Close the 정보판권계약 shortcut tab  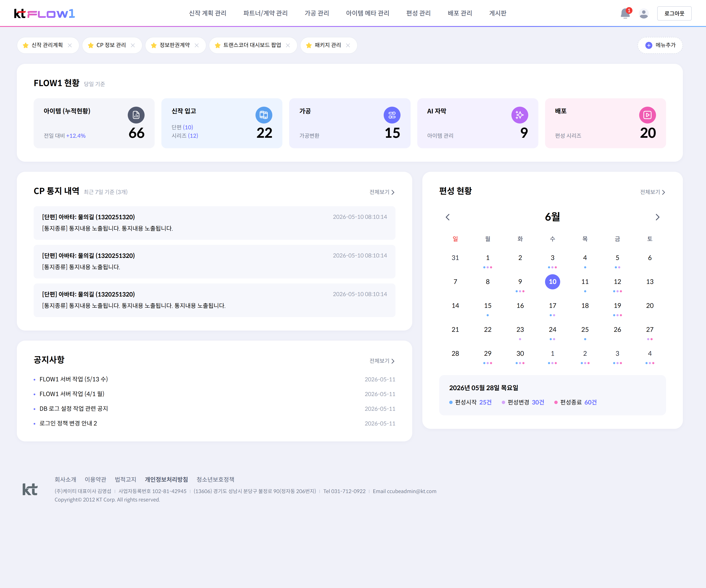click(197, 45)
